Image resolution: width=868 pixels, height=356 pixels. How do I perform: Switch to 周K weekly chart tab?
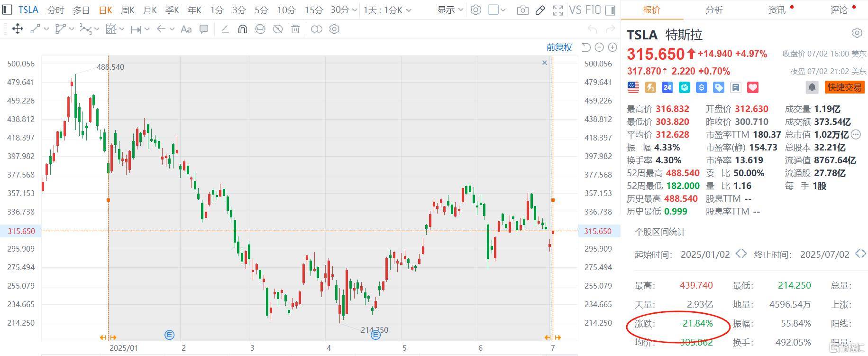(x=128, y=10)
